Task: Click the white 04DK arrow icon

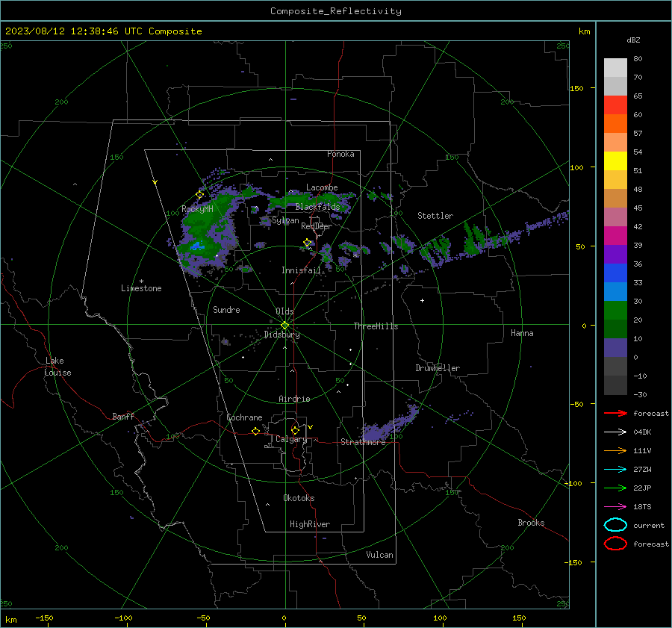Action: pos(615,432)
